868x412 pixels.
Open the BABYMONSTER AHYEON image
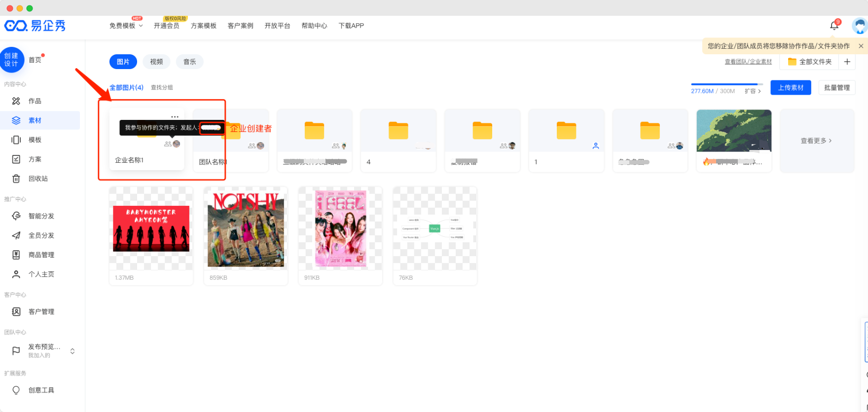(x=151, y=228)
